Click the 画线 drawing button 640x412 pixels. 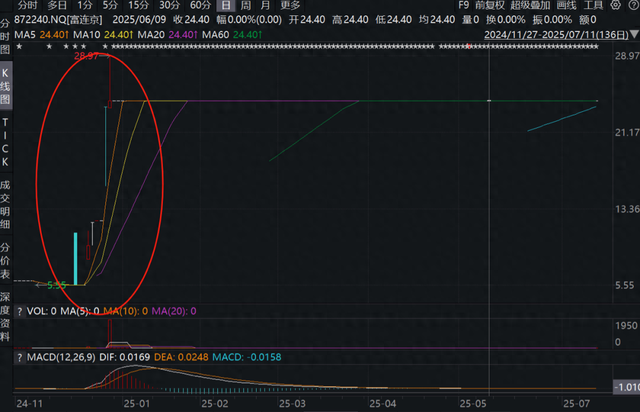point(567,5)
